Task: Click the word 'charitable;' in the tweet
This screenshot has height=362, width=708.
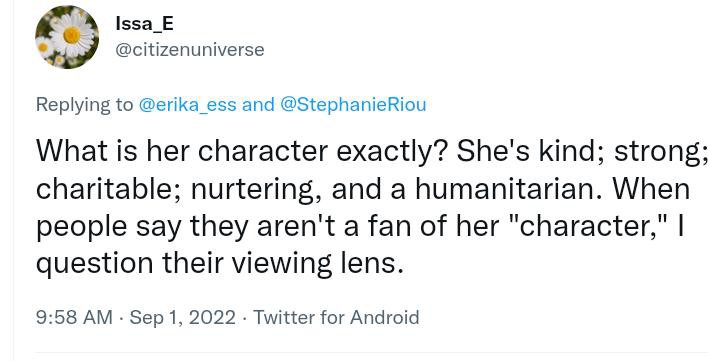Action: 109,190
